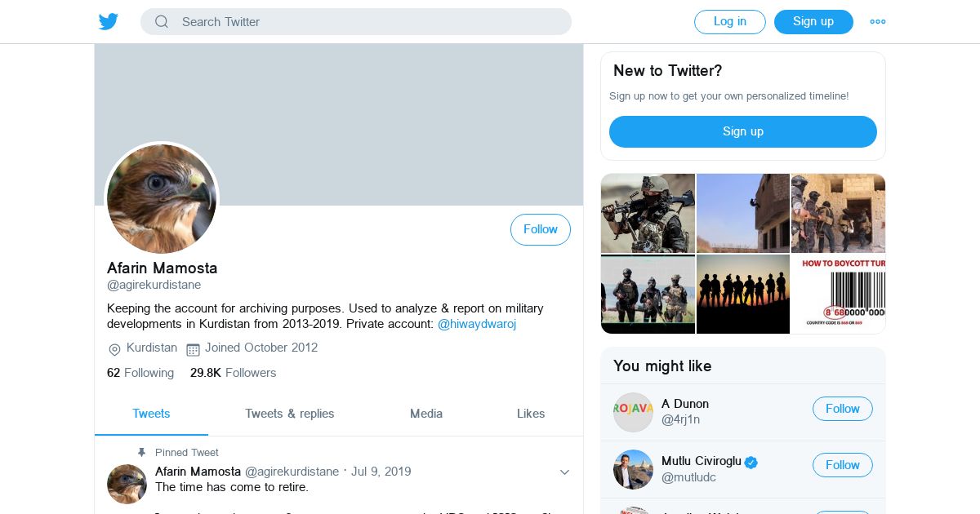This screenshot has width=980, height=514.
Task: Open the three-dot more options menu
Action: click(x=878, y=22)
